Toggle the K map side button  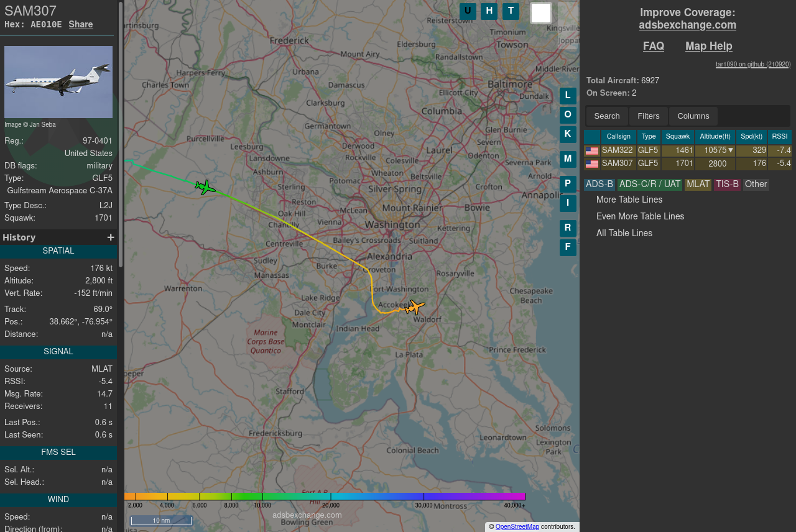568,134
